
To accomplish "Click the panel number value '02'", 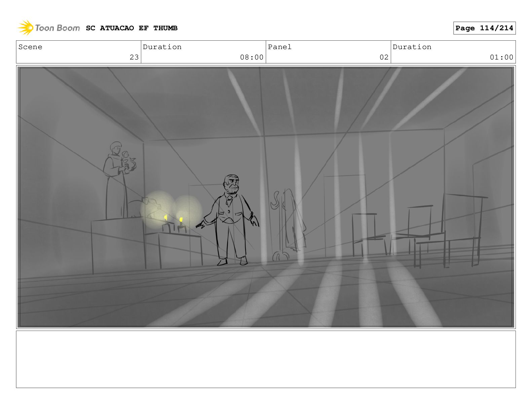I will coord(384,58).
